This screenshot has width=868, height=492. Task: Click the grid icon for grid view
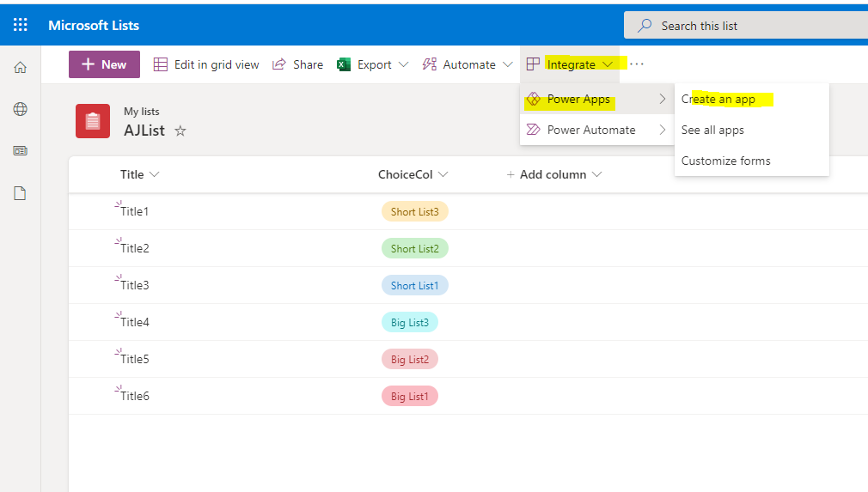click(x=161, y=64)
